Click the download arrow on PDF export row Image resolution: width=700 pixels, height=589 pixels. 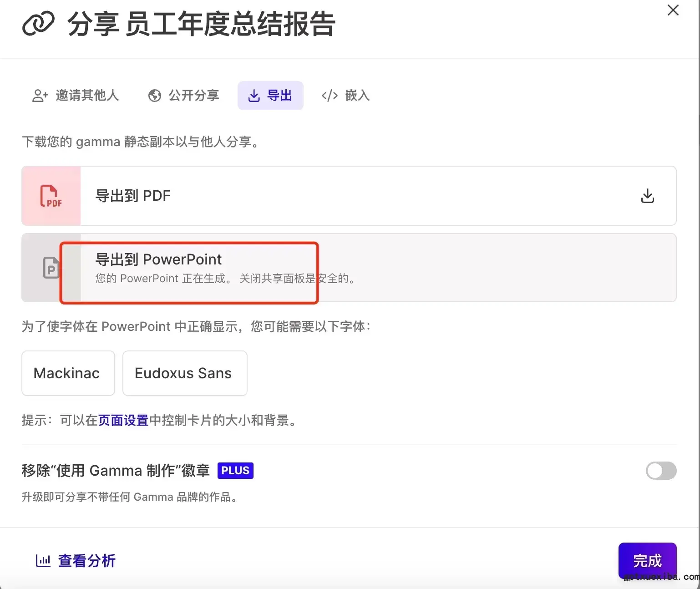647,196
